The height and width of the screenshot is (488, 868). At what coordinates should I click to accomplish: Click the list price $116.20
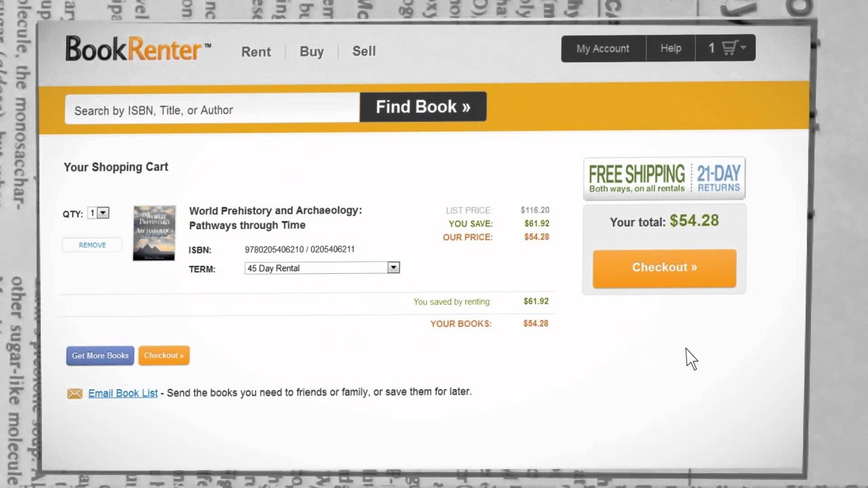point(535,210)
